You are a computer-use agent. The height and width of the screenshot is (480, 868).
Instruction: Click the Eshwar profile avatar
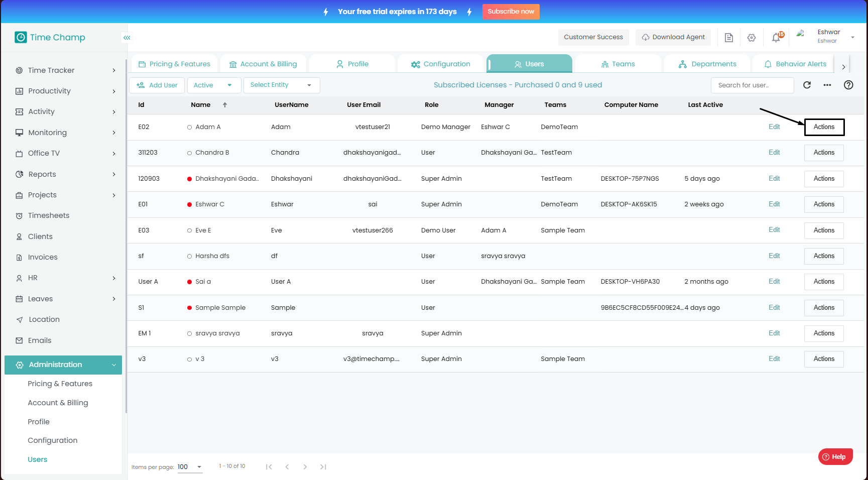pyautogui.click(x=801, y=34)
